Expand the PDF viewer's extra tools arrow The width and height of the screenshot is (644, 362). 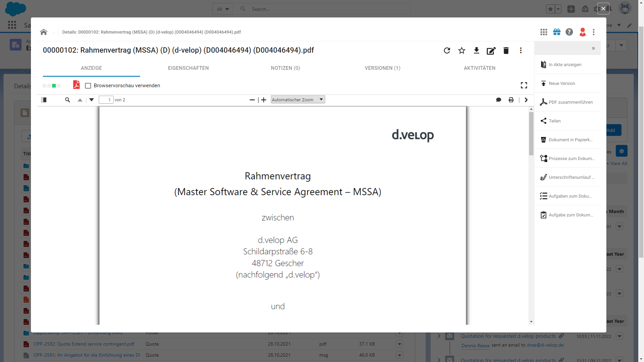coord(526,100)
